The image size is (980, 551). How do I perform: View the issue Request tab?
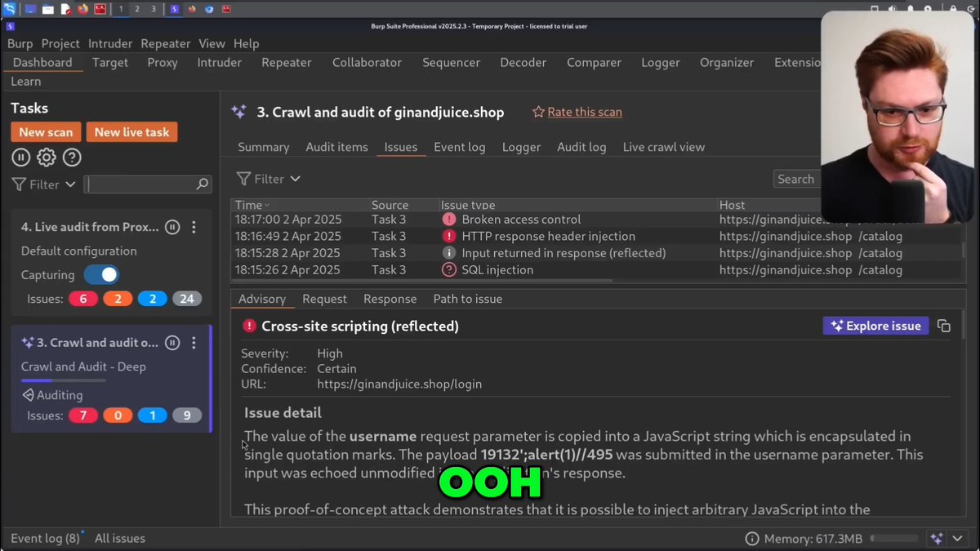pos(324,299)
